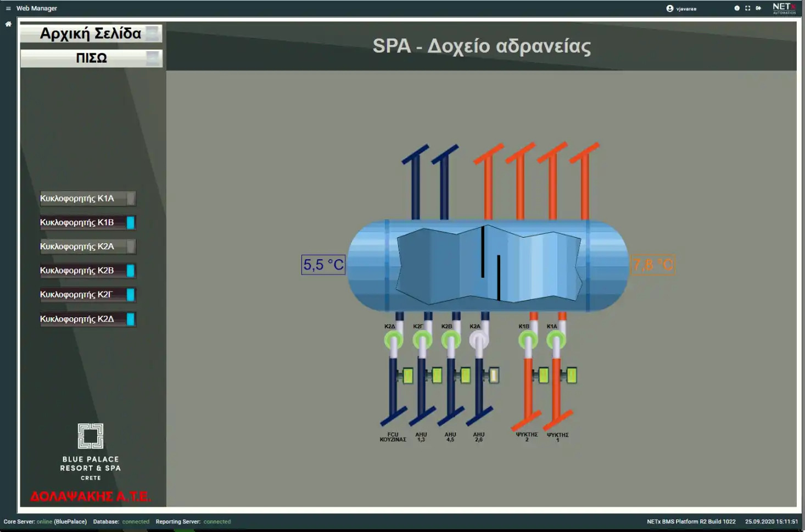The image size is (805, 532).
Task: Click the valve on the ΨΥΚΤΗΣ 1 pipe
Action: pyautogui.click(x=571, y=375)
